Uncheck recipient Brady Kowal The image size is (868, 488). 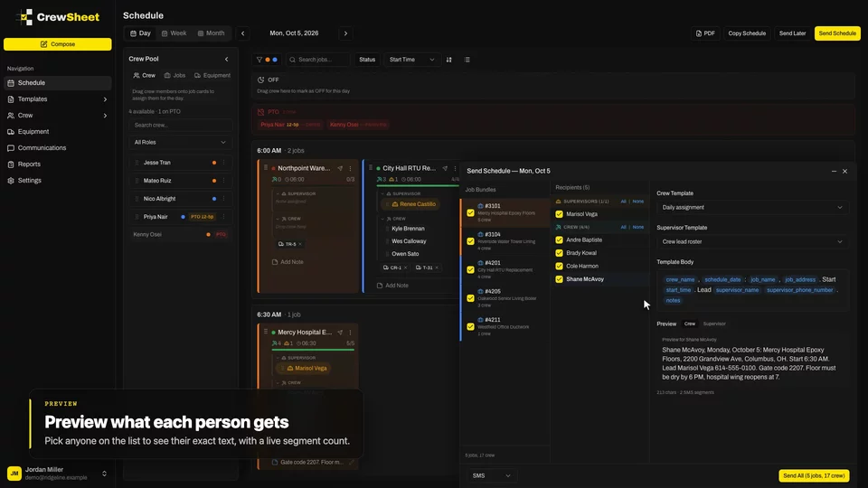coord(559,253)
